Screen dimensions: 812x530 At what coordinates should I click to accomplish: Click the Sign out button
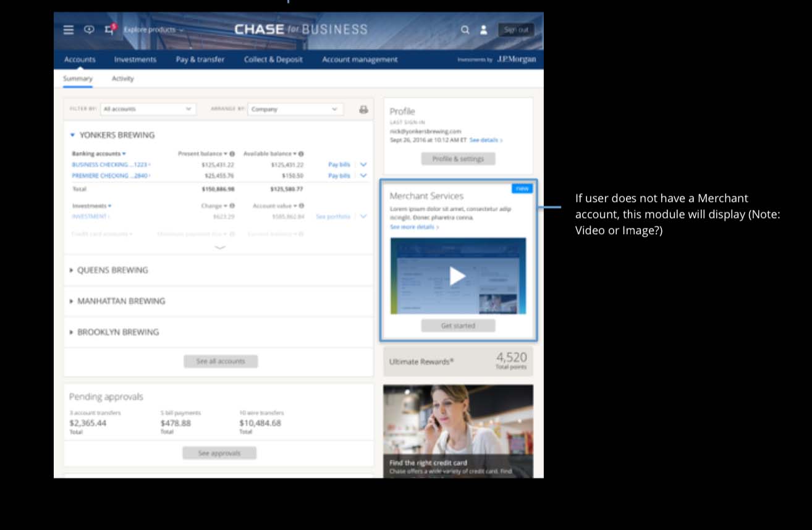[x=516, y=30]
